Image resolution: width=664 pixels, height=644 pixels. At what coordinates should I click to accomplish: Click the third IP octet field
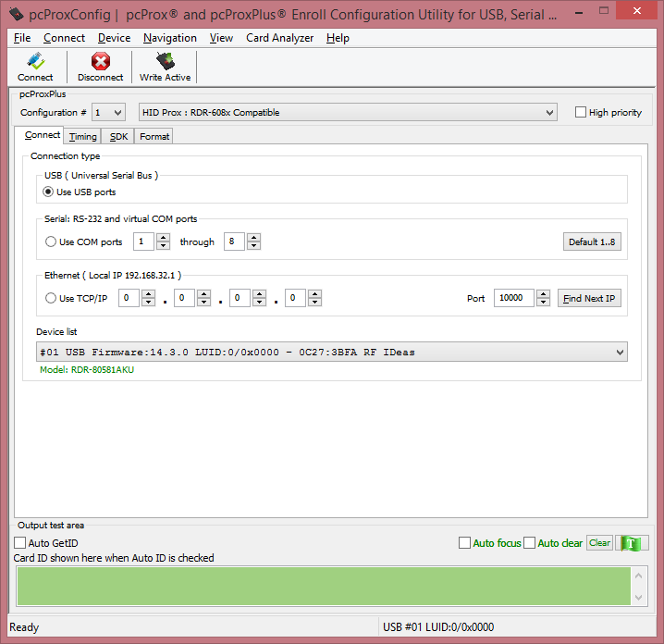coord(240,298)
